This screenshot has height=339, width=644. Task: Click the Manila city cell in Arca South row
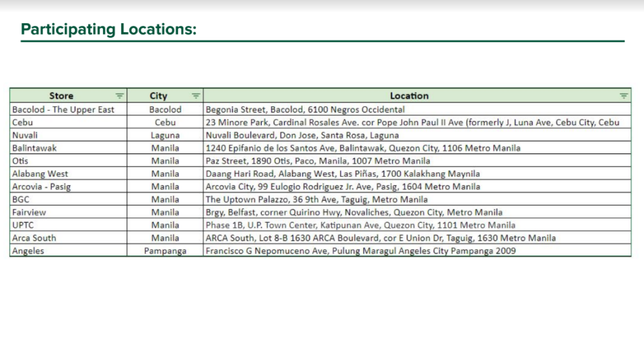165,238
